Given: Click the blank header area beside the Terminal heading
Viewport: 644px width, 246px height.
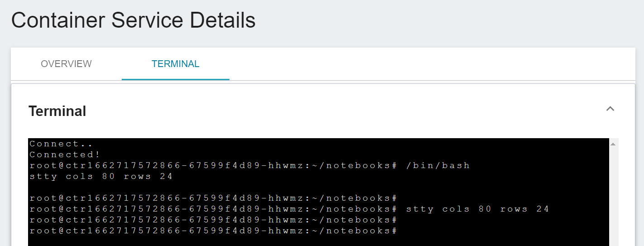Looking at the screenshot, I should [344, 111].
